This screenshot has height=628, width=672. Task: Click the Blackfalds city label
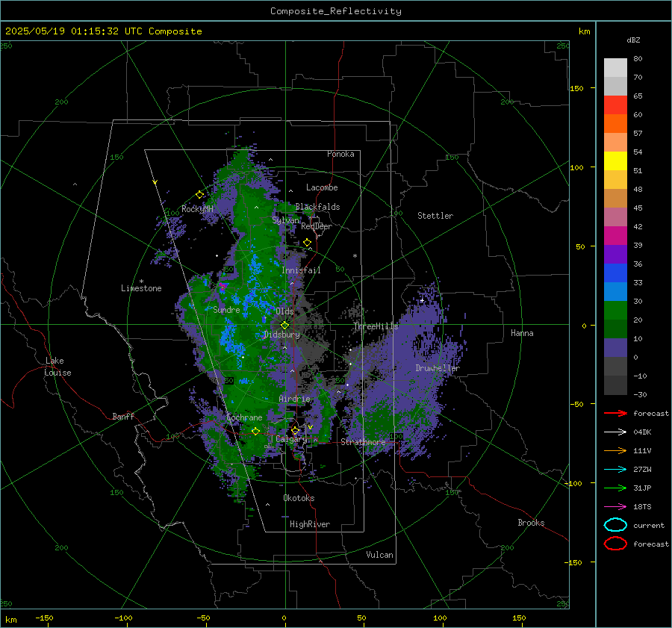pos(317,207)
